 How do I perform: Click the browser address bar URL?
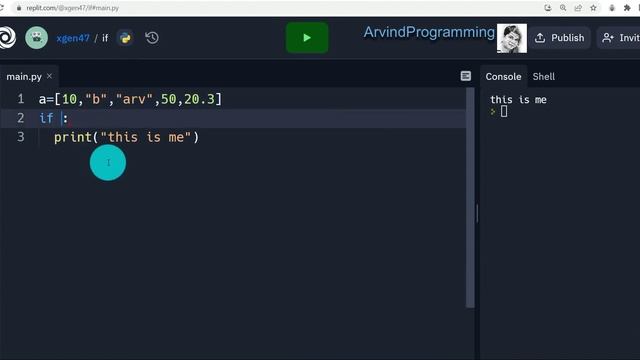73,8
